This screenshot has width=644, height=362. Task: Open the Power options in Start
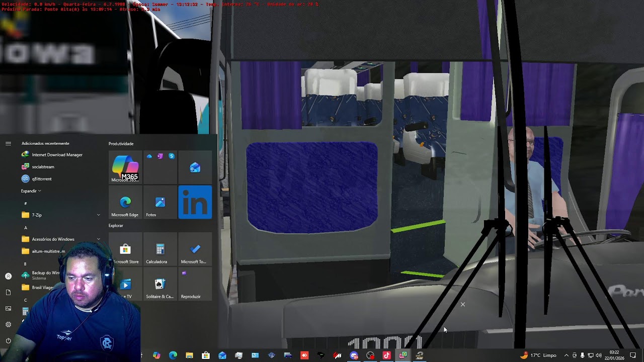click(x=8, y=340)
